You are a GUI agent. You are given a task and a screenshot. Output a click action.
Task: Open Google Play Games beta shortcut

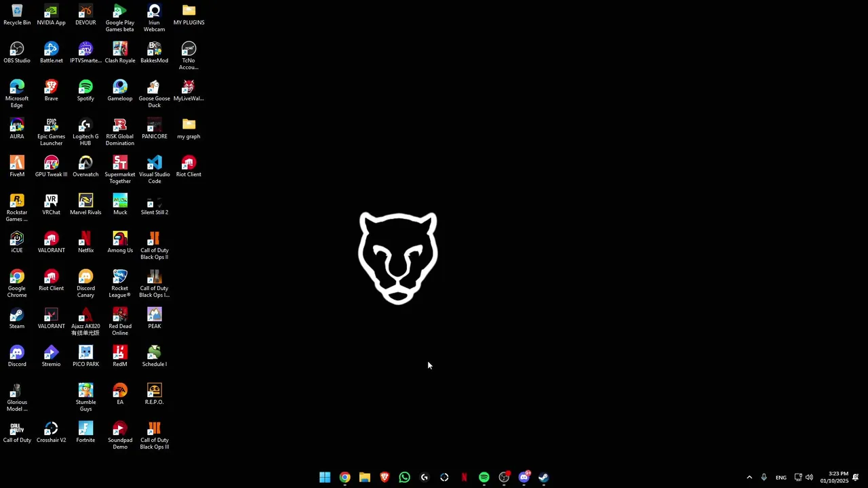click(x=120, y=18)
